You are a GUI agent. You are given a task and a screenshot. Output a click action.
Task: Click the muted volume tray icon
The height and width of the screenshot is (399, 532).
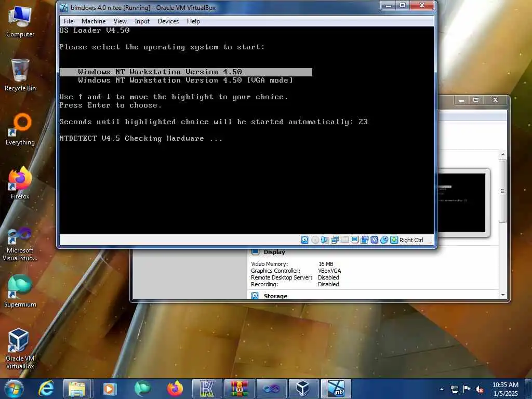pos(480,389)
